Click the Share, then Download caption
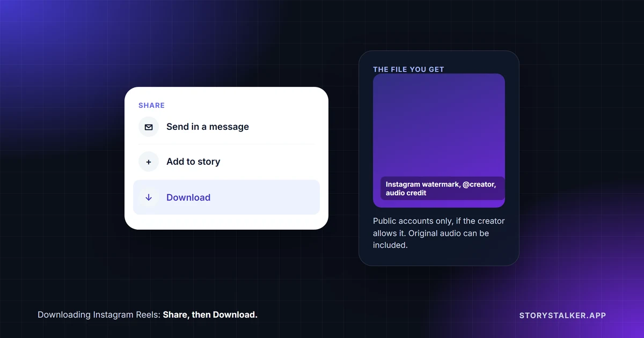Viewport: 644px width, 338px height. pyautogui.click(x=210, y=314)
